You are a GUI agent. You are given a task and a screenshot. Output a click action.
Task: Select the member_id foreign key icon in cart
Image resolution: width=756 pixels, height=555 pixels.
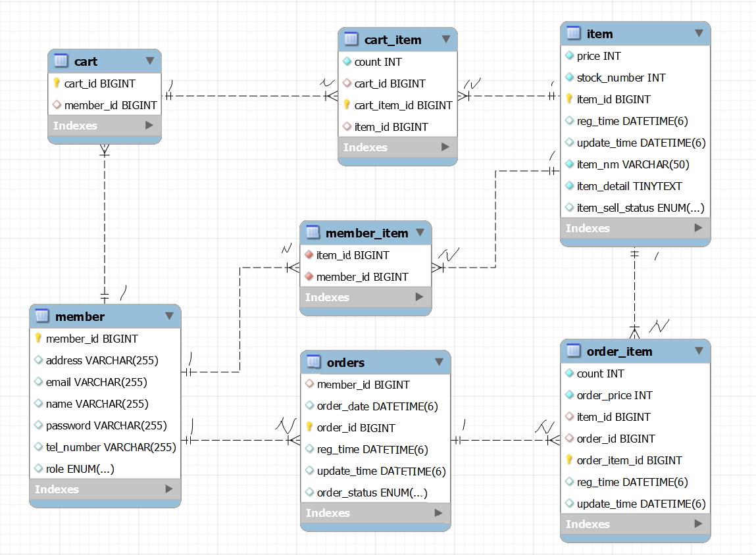(x=57, y=105)
